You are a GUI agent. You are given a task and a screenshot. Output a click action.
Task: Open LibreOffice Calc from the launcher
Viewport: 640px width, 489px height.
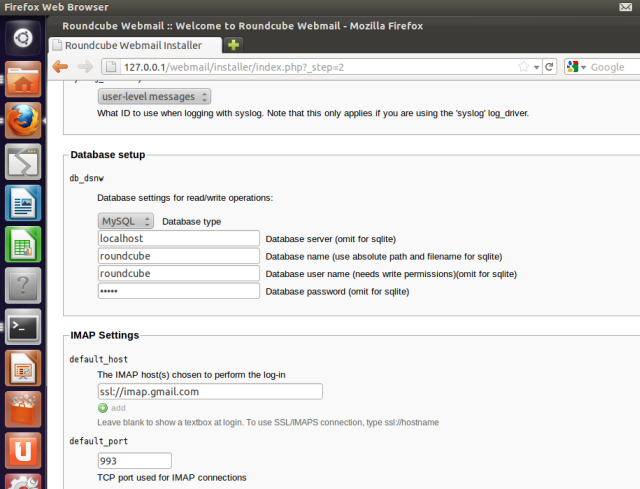point(22,244)
